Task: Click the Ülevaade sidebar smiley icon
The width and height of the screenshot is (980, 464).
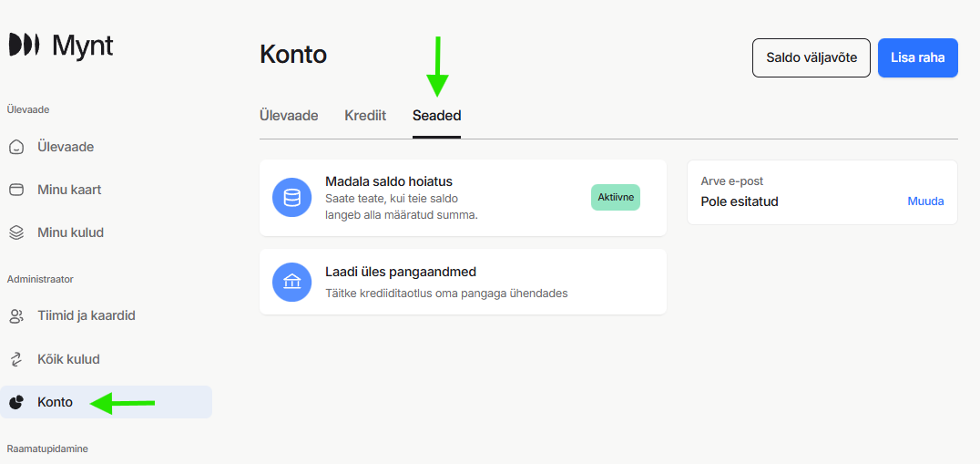Action: tap(16, 147)
